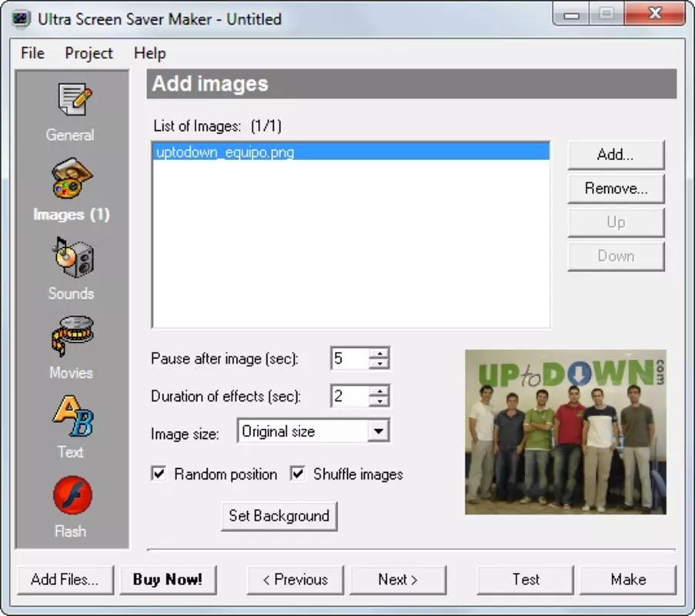Go back with the Previous button
Viewport: 695px width, 616px height.
coord(296,580)
